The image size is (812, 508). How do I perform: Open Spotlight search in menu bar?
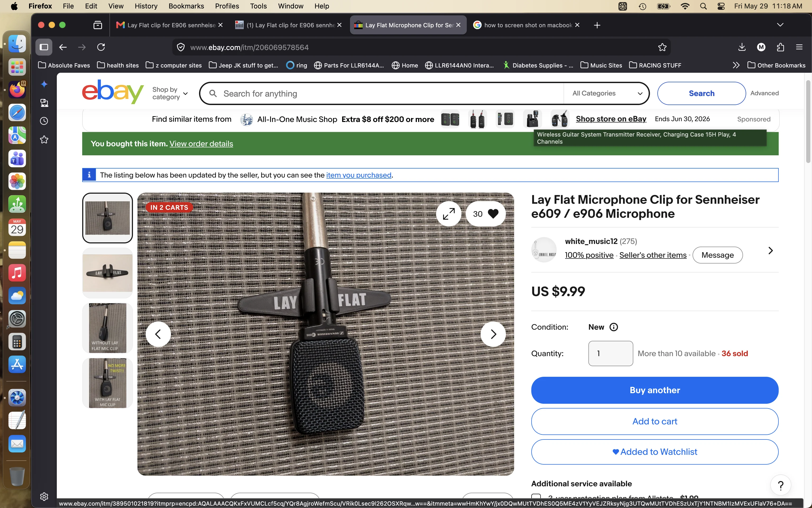[x=703, y=6]
